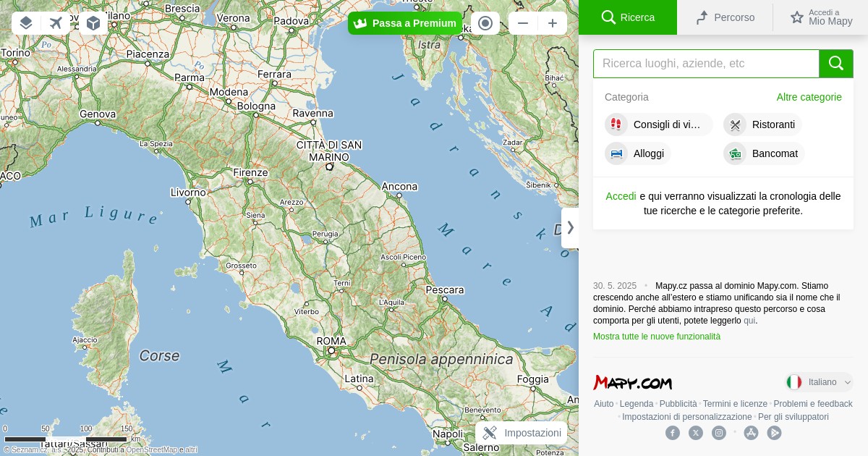
Task: Switch to aerial view with airplane icon
Action: point(56,23)
